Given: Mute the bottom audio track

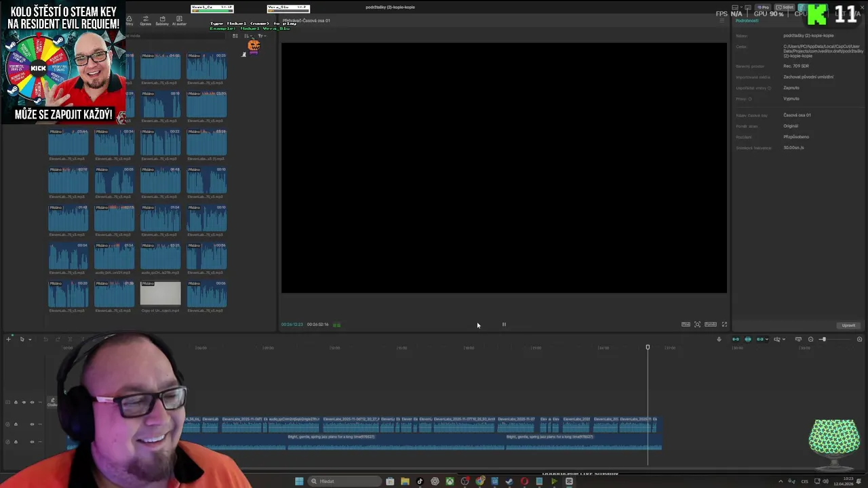Looking at the screenshot, I should point(32,442).
